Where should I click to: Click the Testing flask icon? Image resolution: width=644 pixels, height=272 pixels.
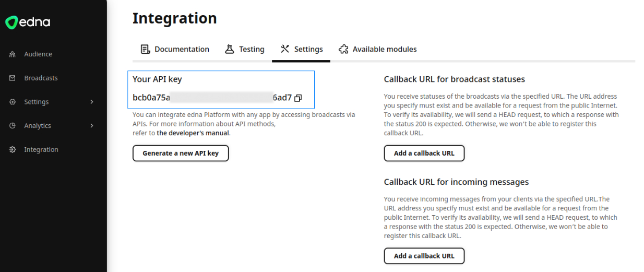pyautogui.click(x=230, y=49)
